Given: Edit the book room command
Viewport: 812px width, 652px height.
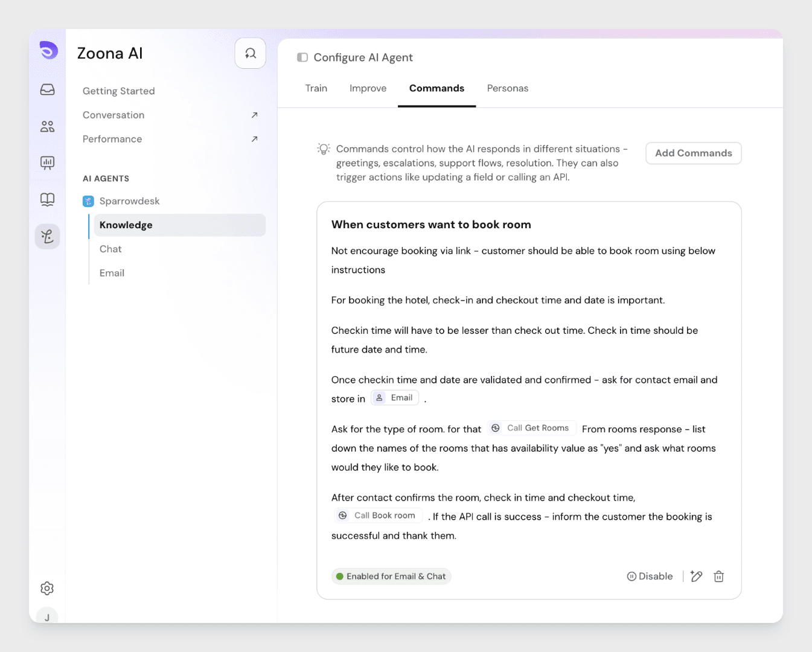Looking at the screenshot, I should [696, 577].
